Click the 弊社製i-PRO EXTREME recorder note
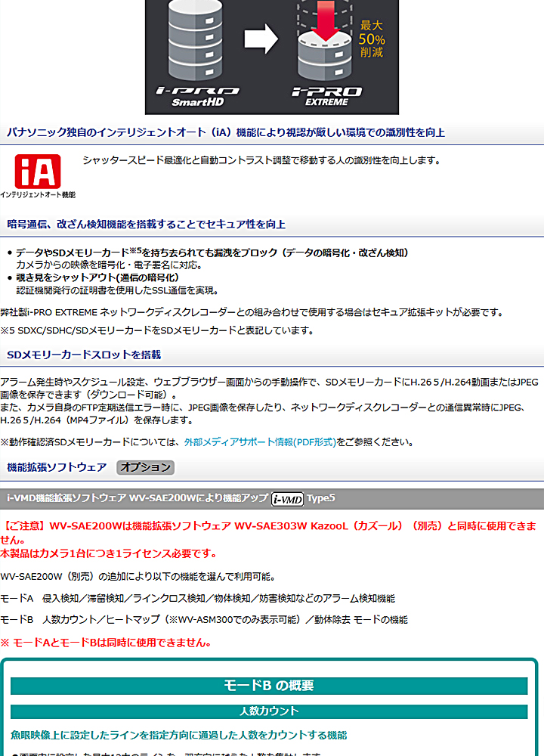Screen dimensions: 544x756 click(252, 312)
